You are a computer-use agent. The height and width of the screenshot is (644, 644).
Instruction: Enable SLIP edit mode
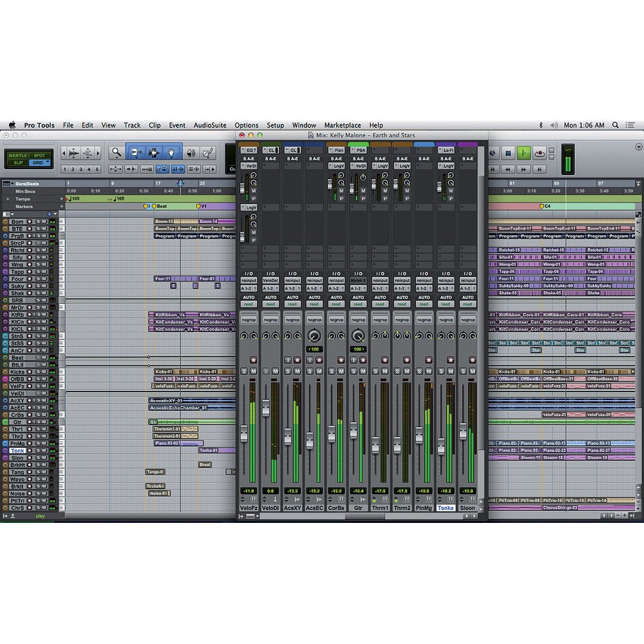pyautogui.click(x=18, y=163)
